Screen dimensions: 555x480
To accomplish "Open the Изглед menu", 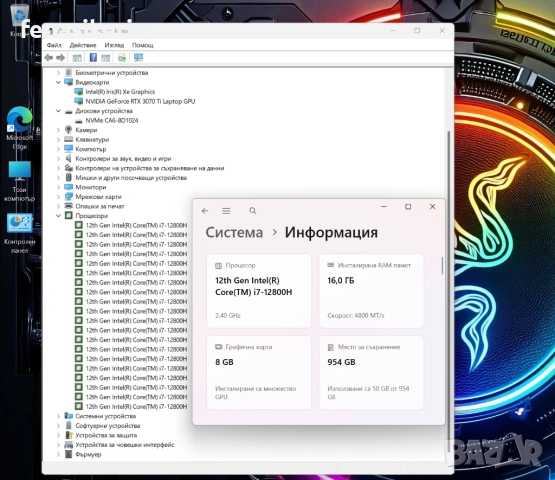I will [114, 45].
